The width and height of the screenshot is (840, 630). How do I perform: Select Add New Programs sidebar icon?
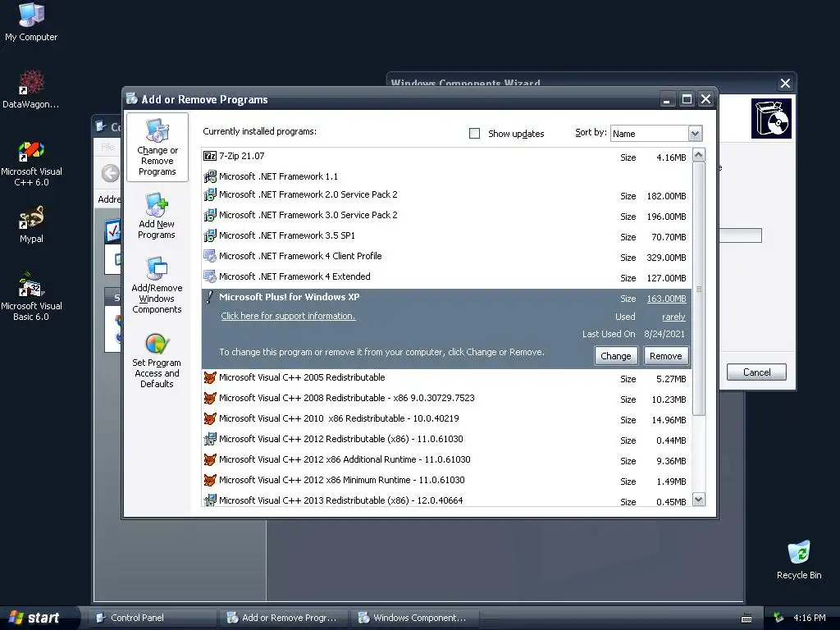157,216
